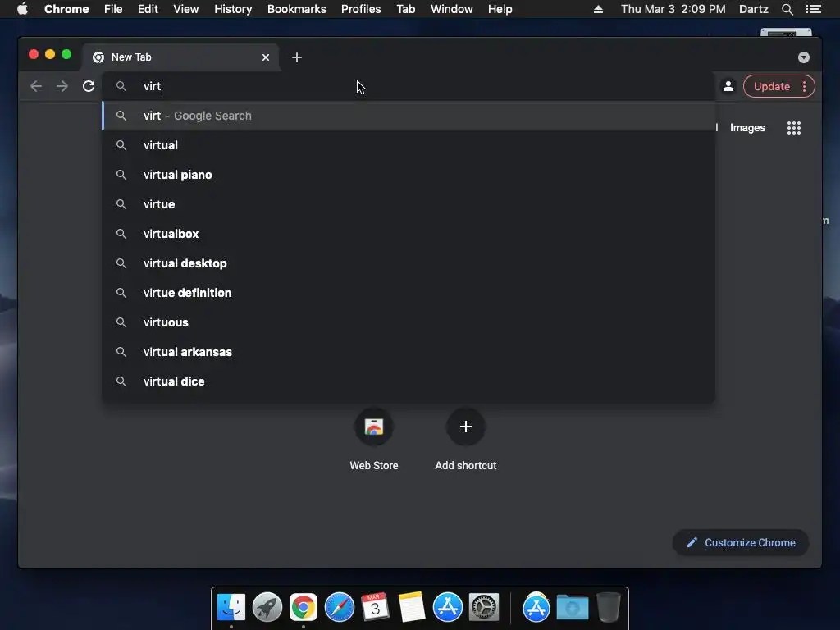840x630 pixels.
Task: Open the Chrome application menu
Action: (x=66, y=9)
